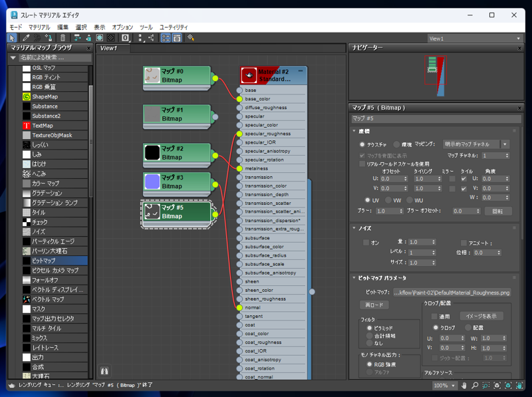Open the mapping type dropdown
The height and width of the screenshot is (397, 532).
[x=505, y=144]
